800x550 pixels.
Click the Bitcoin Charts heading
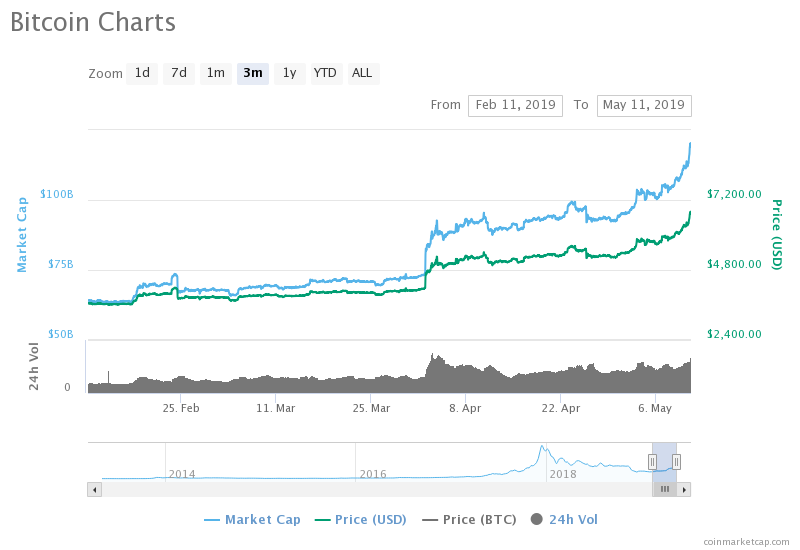(93, 22)
